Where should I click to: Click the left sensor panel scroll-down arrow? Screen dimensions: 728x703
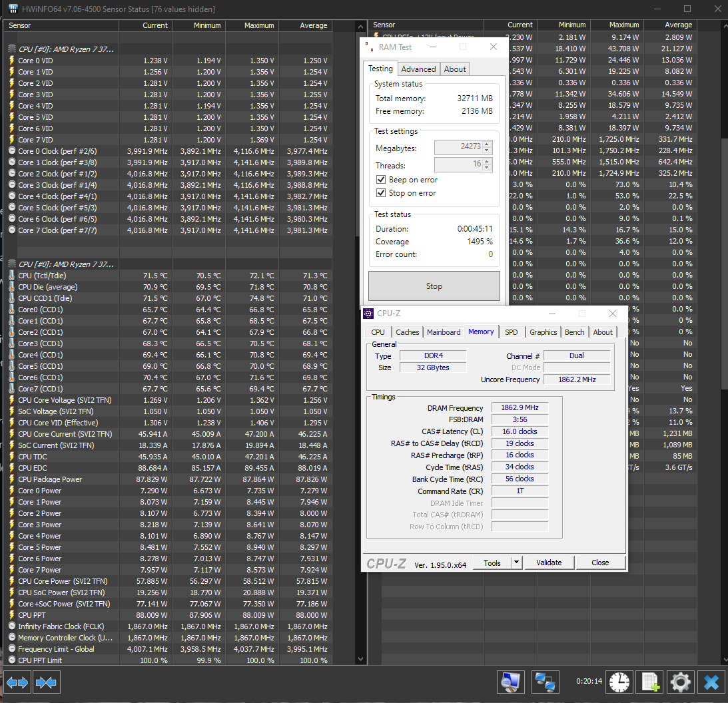point(361,659)
